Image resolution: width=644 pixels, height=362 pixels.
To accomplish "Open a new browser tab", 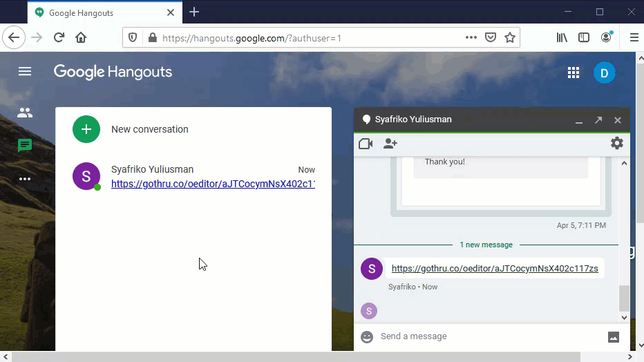I will point(194,12).
